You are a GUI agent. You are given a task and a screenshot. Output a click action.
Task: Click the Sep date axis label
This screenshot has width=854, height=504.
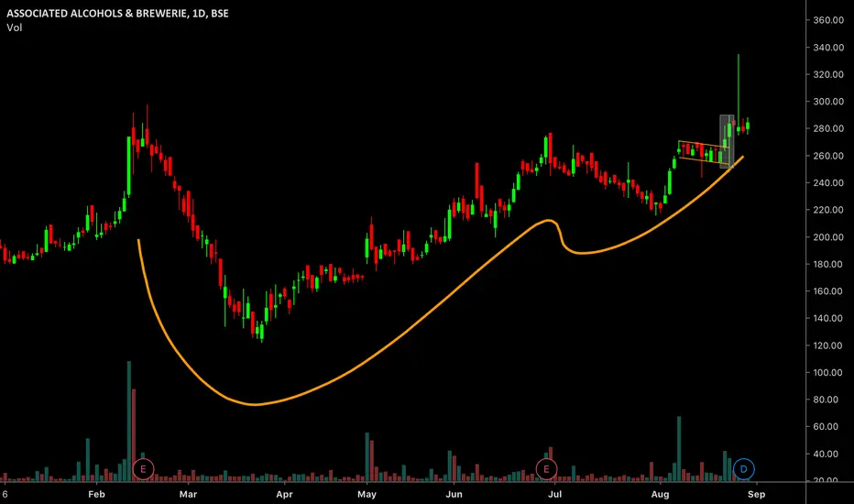point(756,494)
